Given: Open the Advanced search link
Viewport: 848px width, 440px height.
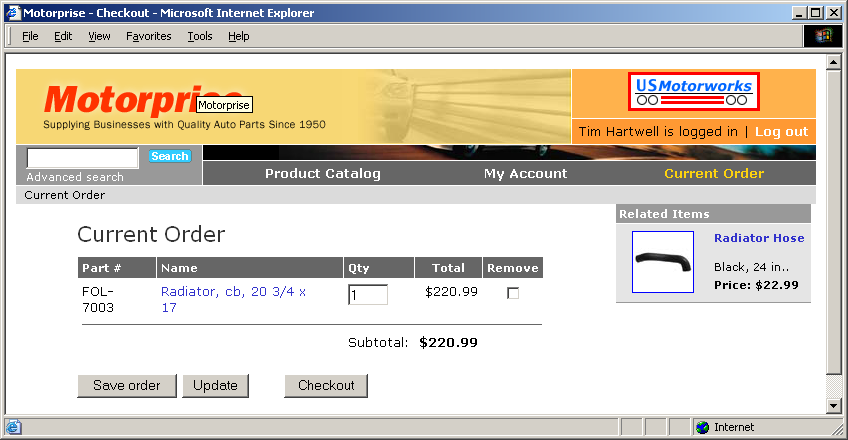Looking at the screenshot, I should pyautogui.click(x=75, y=177).
